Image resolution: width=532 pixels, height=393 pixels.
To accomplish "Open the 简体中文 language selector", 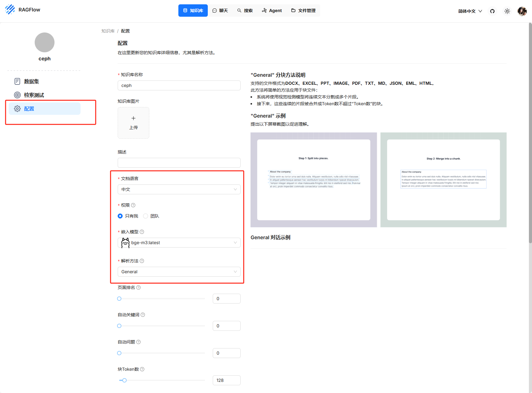I will click(x=470, y=11).
